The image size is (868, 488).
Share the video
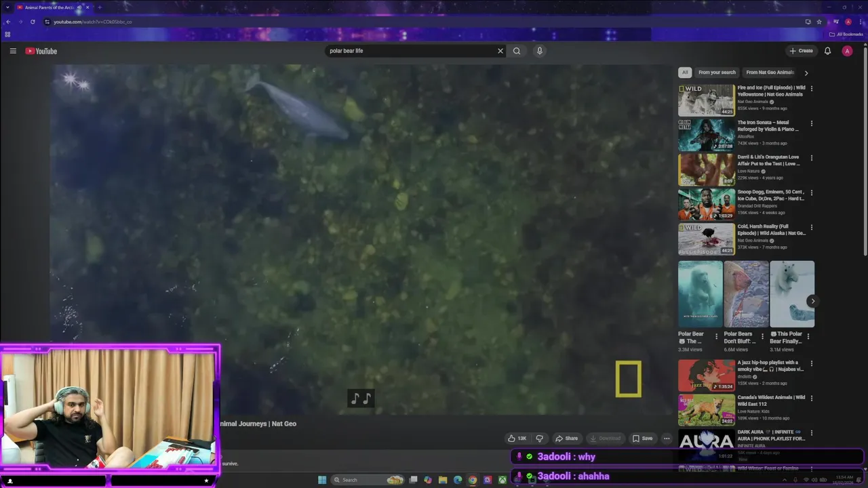point(567,439)
